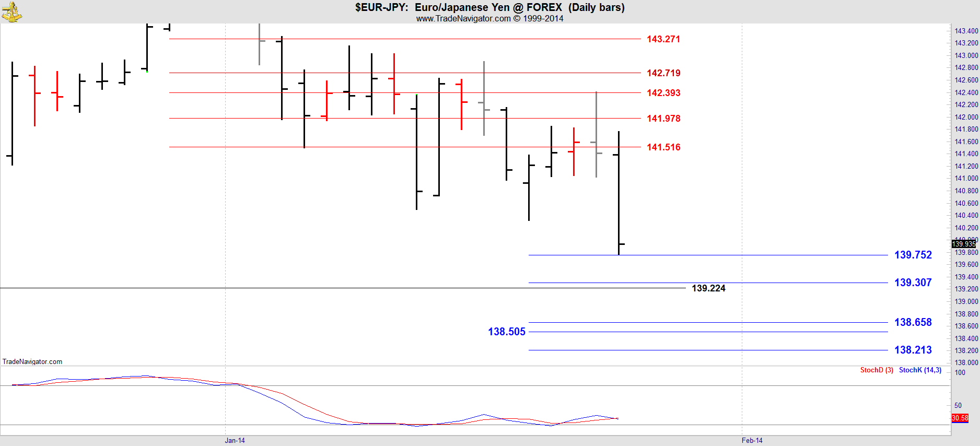Select the 142.719 price level label

[663, 73]
